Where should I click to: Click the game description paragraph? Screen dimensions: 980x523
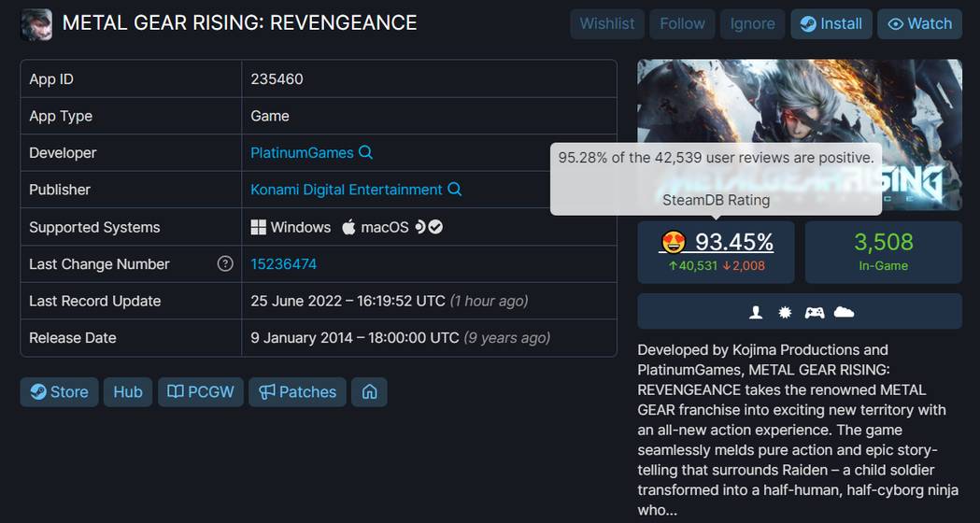[x=798, y=430]
